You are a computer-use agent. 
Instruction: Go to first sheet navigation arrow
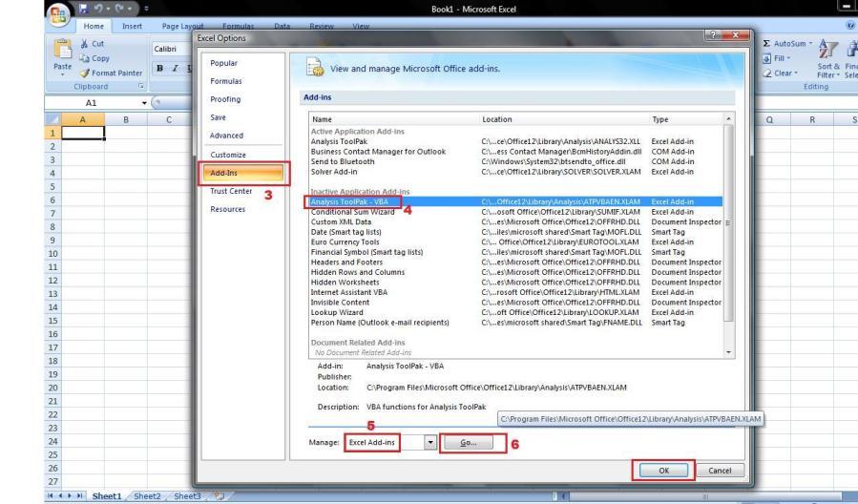coord(51,495)
